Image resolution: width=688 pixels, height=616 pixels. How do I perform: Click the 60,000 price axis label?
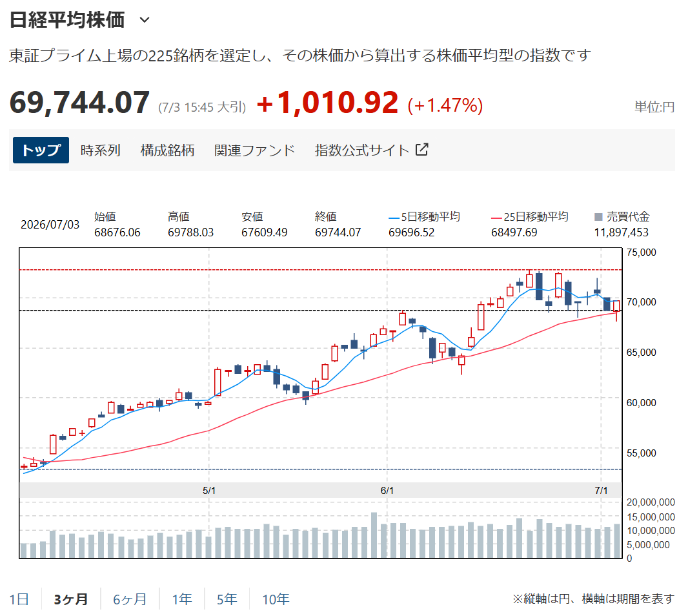[641, 403]
